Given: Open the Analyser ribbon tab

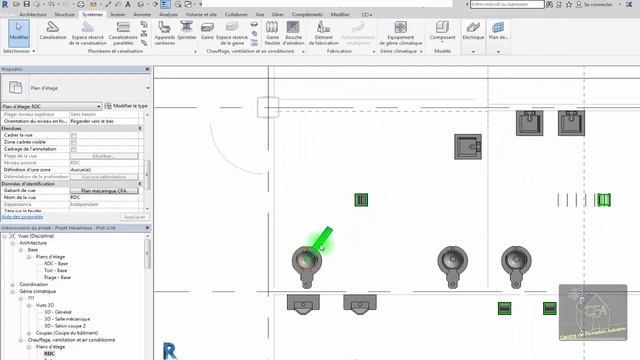Looking at the screenshot, I should click(168, 14).
